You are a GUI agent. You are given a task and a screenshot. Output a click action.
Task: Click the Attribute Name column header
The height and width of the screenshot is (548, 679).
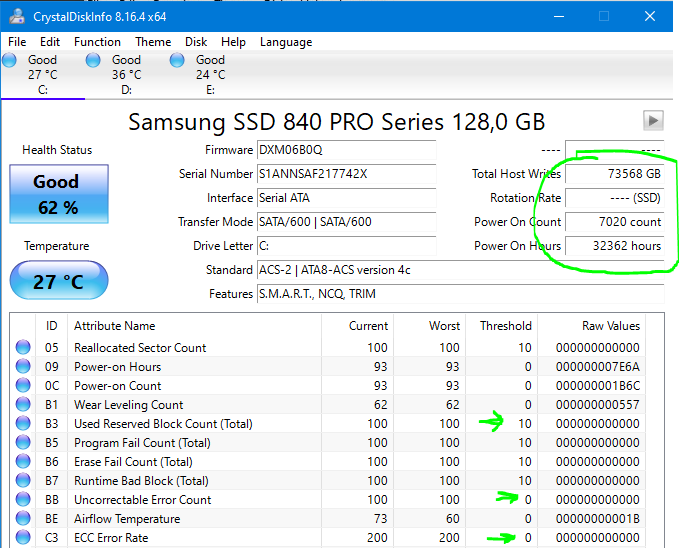pos(194,326)
